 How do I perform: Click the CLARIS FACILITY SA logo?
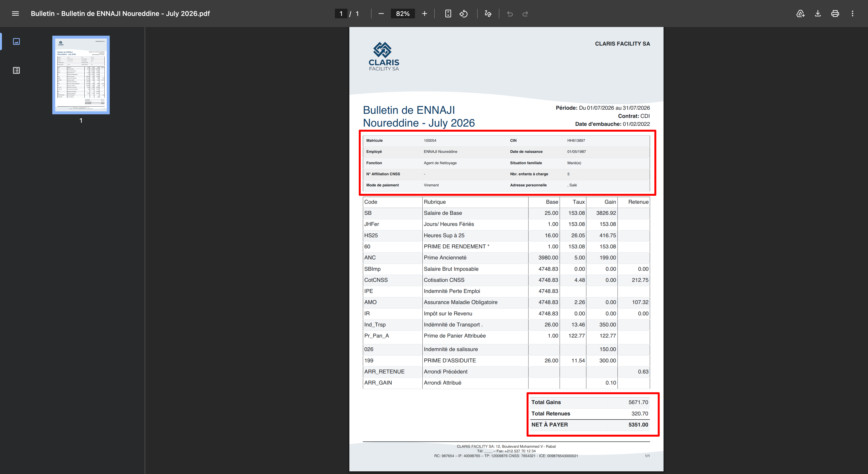point(384,56)
